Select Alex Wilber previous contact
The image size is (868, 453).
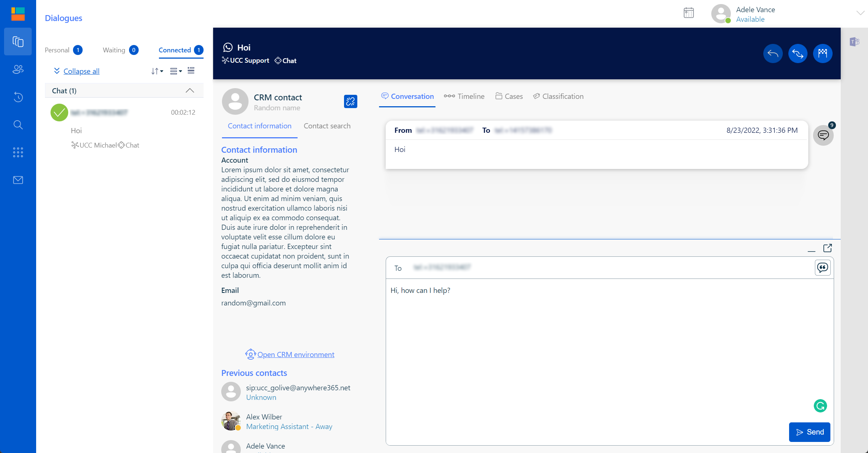(x=277, y=421)
